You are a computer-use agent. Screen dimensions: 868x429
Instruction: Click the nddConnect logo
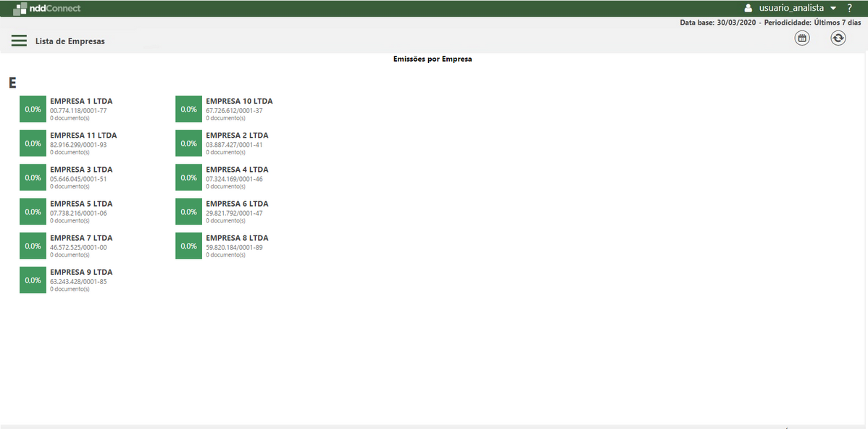48,7
